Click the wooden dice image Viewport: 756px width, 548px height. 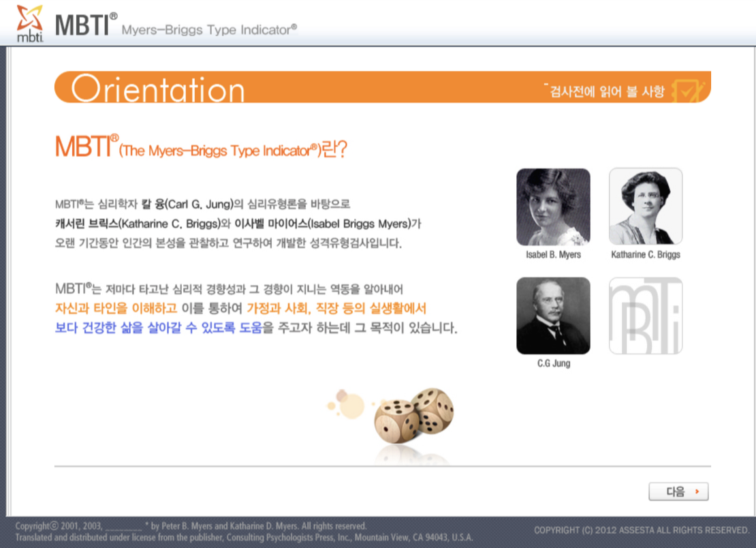coord(413,415)
